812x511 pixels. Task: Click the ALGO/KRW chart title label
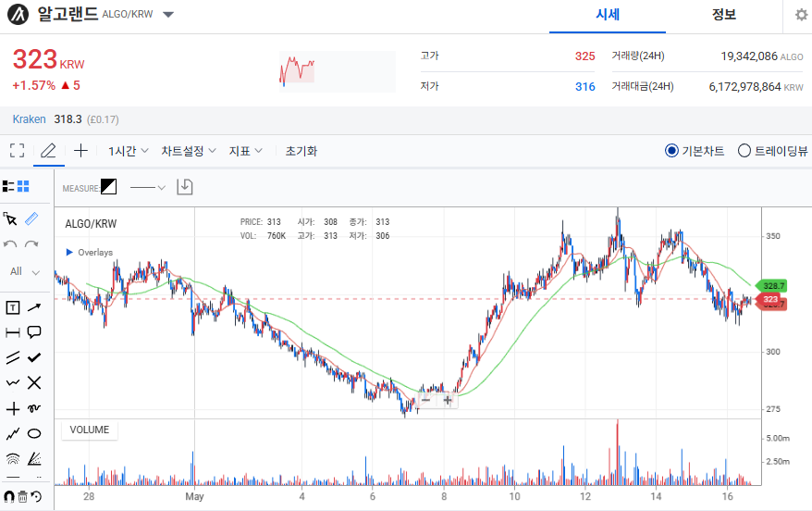coord(91,224)
